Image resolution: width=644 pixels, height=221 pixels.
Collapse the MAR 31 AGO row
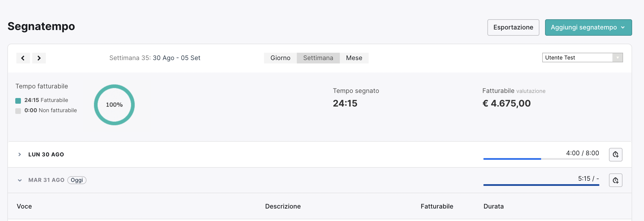click(x=20, y=180)
